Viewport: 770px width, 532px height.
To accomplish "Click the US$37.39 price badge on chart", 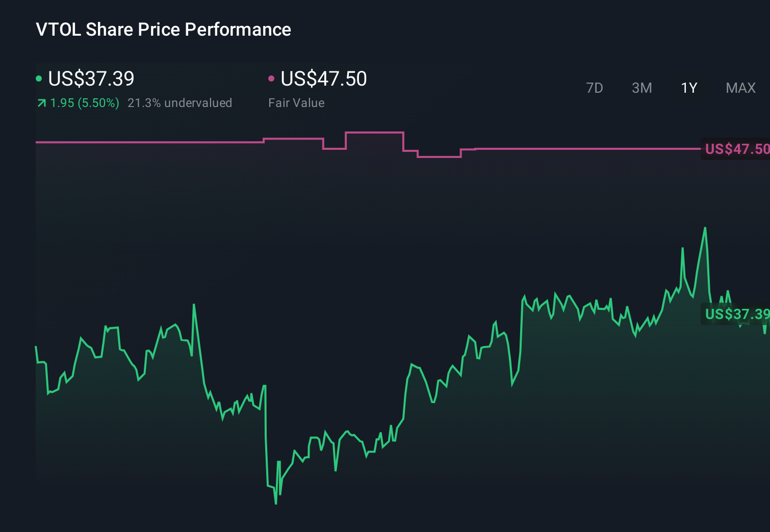I will click(736, 315).
